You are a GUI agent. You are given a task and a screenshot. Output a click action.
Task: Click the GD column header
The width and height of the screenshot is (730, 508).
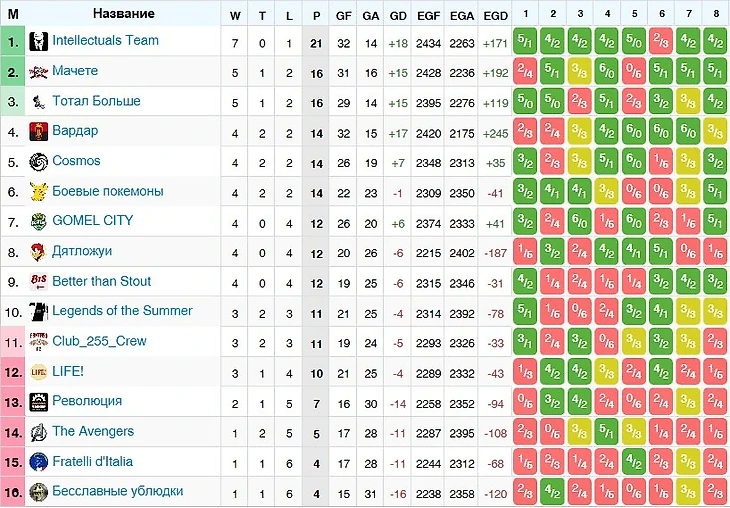click(398, 15)
